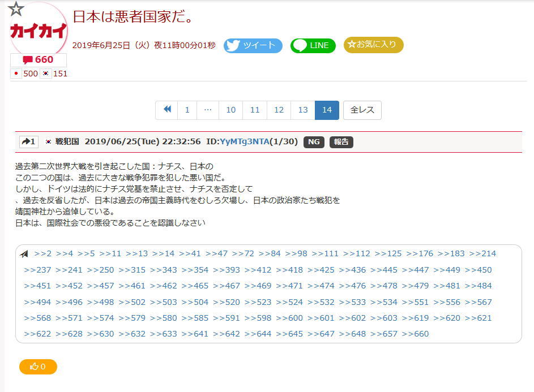This screenshot has width=534, height=392.
Task: Show all replies with 全レス button
Action: tap(362, 110)
